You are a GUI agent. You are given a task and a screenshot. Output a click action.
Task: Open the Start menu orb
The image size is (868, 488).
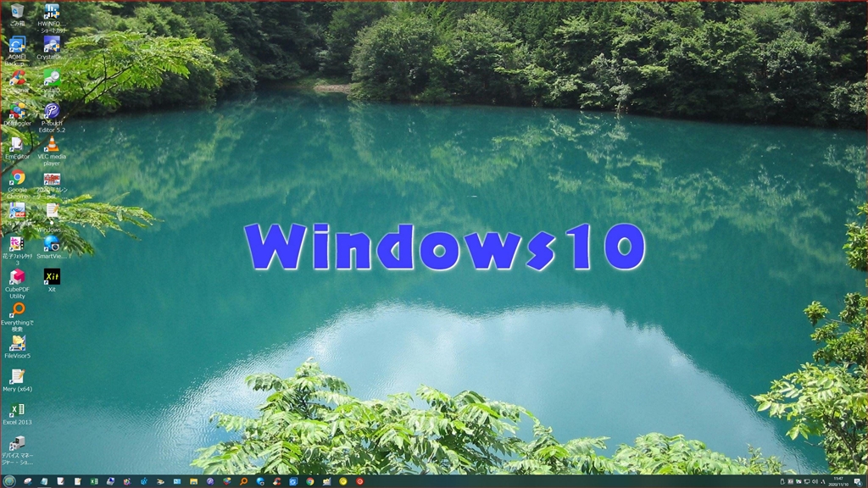tap(9, 481)
